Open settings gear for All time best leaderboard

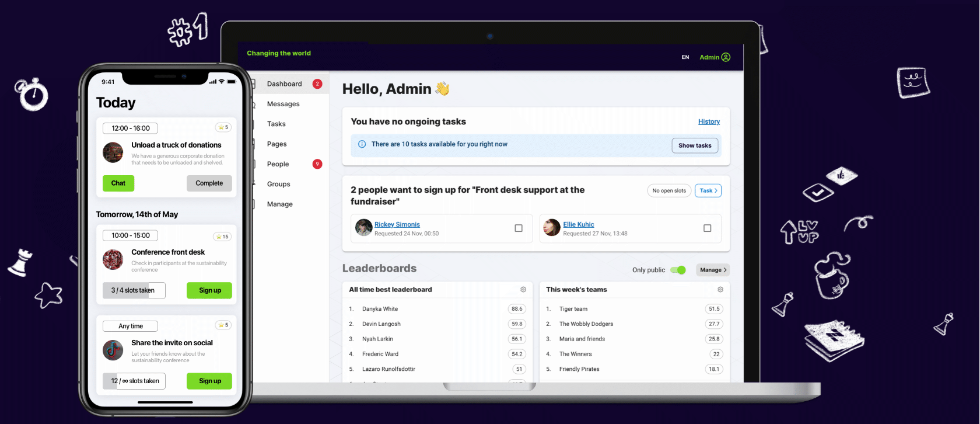(523, 290)
